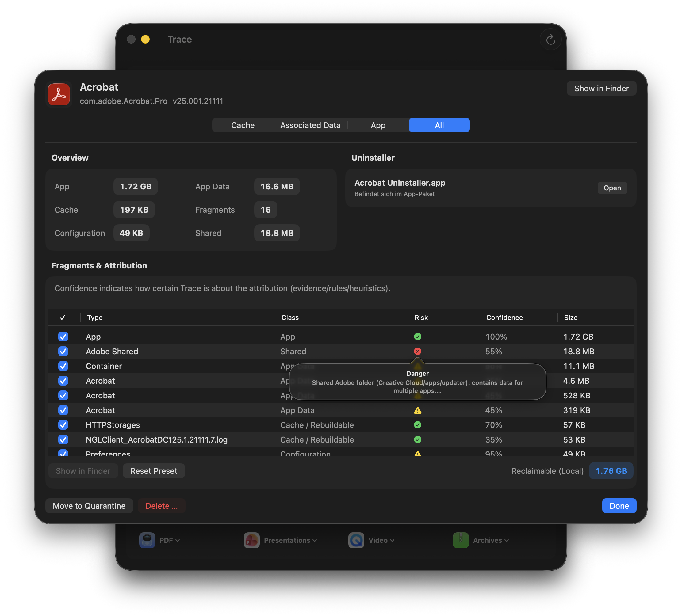682x616 pixels.
Task: Click the PDF category icon in the dock
Action: (147, 540)
